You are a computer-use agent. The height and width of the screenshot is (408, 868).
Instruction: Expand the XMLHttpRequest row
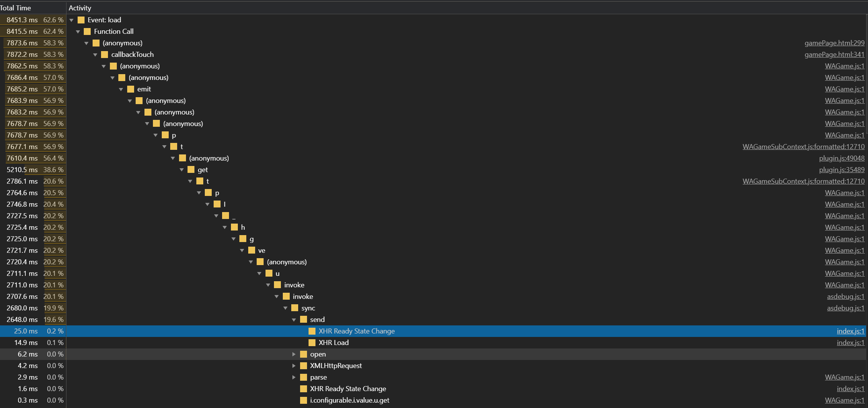pyautogui.click(x=294, y=366)
